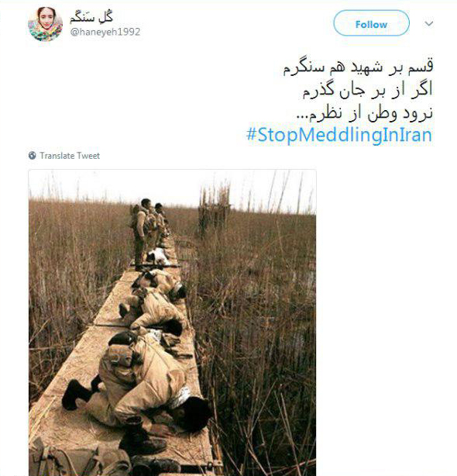The width and height of the screenshot is (457, 476).
Task: Expand the tweet options chevron menu
Action: [429, 23]
